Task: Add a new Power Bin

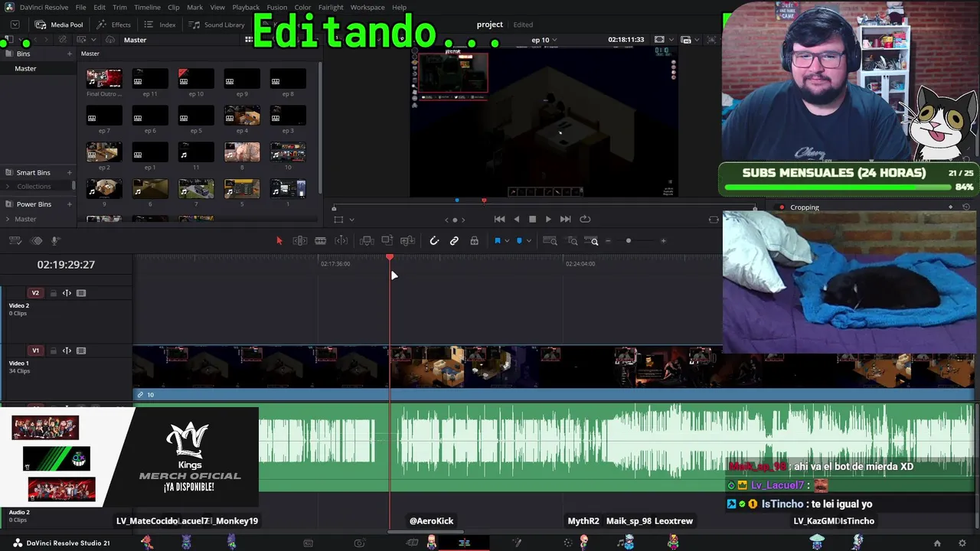Action: (69, 204)
